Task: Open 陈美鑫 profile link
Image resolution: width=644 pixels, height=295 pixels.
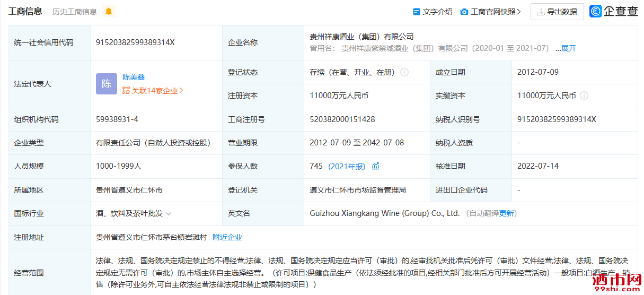Action: click(134, 77)
